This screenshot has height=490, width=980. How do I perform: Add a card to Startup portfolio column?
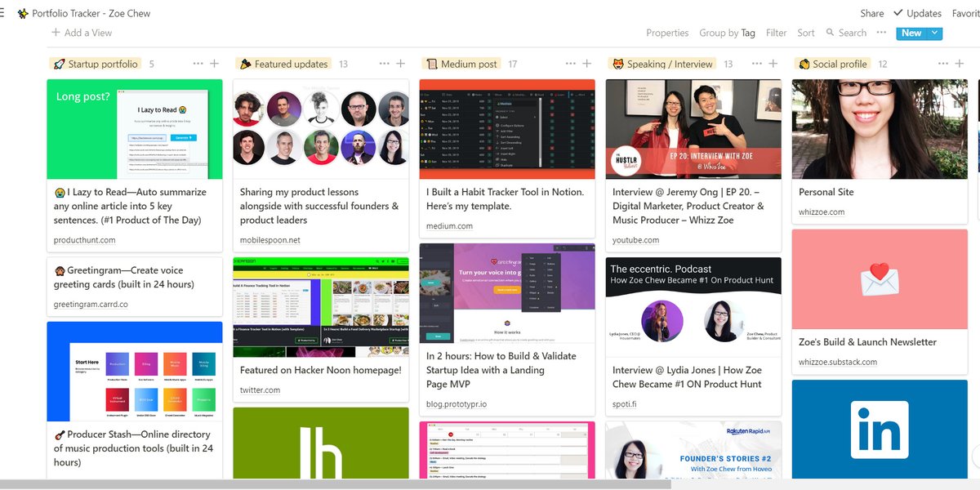[x=214, y=64]
